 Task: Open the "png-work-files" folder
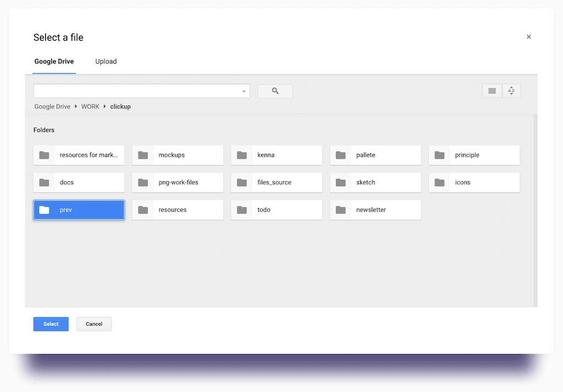click(x=177, y=183)
